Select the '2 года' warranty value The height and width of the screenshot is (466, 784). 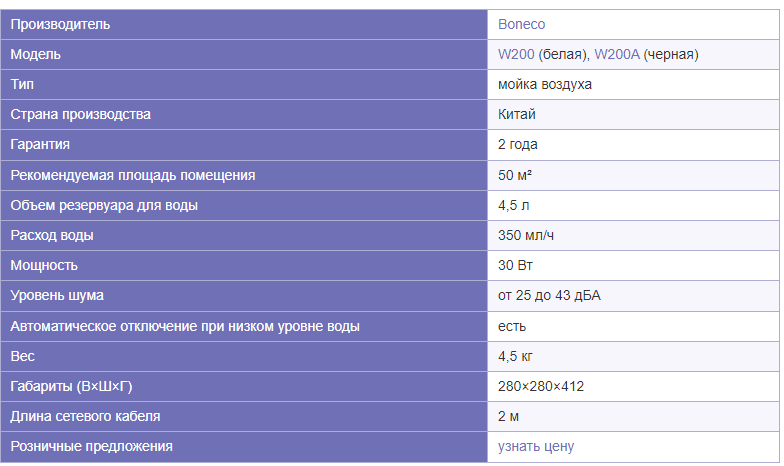pyautogui.click(x=518, y=144)
